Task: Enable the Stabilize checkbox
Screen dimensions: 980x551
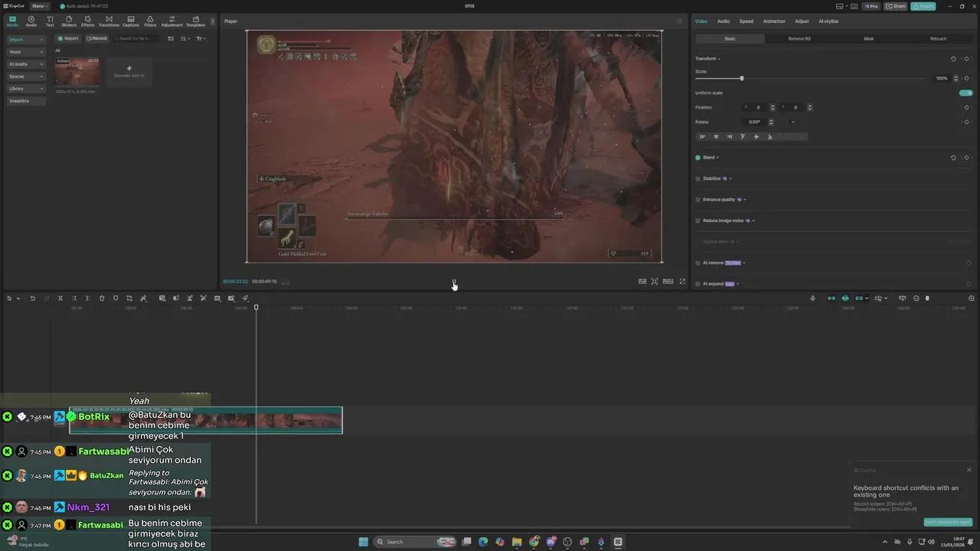Action: [x=697, y=178]
